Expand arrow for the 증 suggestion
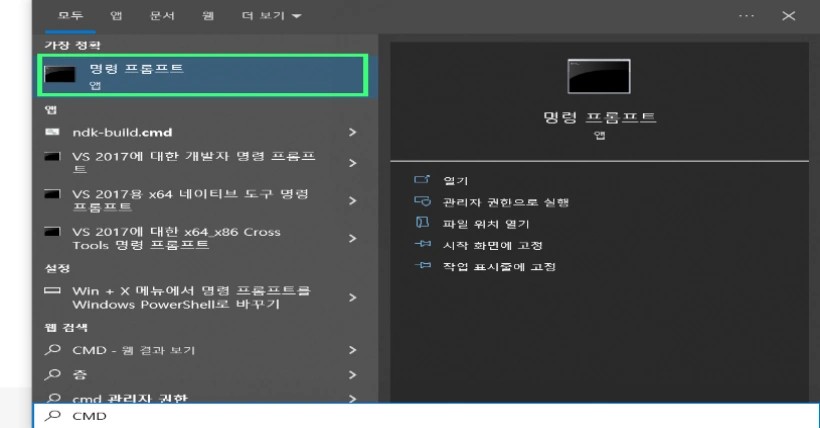The width and height of the screenshot is (820, 428). (x=352, y=375)
